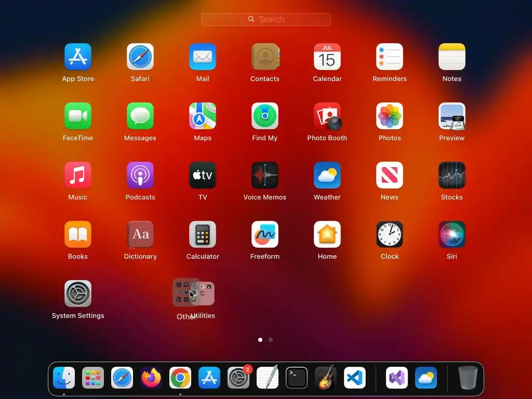Open Google Chrome in the Dock

180,378
